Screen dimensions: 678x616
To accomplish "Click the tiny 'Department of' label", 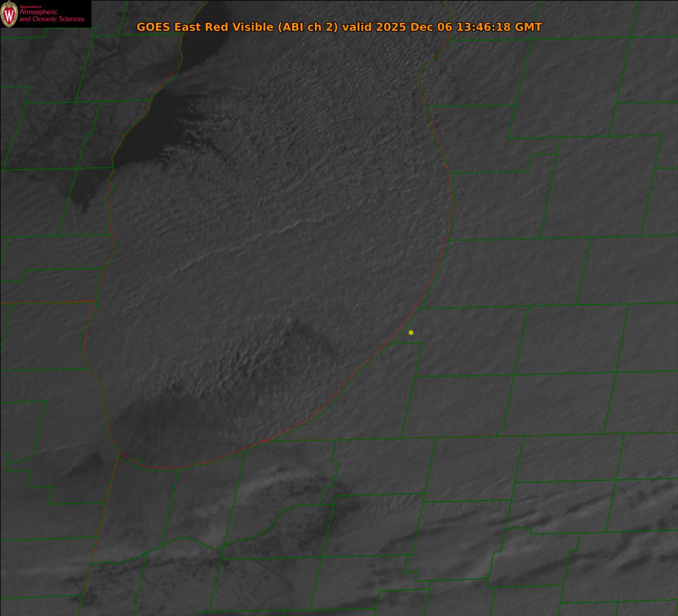I will pyautogui.click(x=31, y=6).
